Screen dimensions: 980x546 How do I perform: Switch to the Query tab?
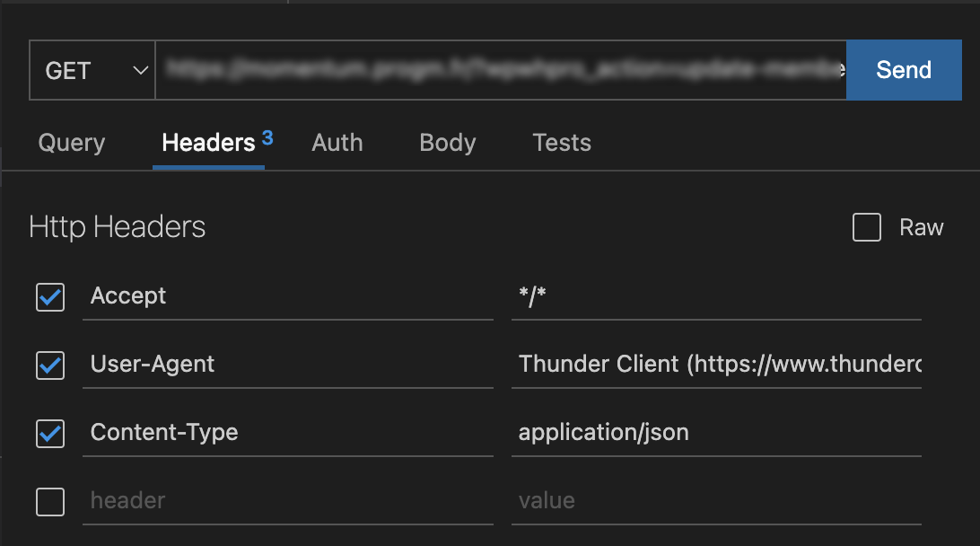point(71,143)
